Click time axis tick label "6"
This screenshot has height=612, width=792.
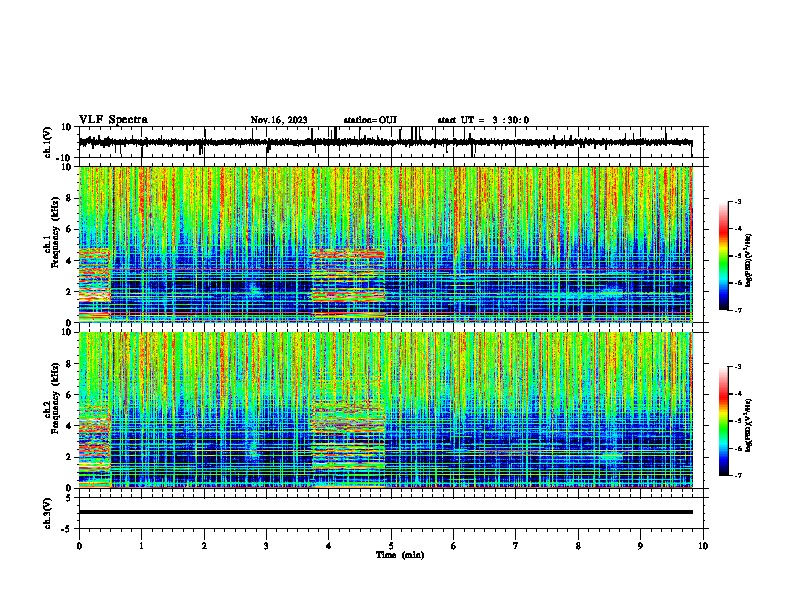tap(454, 546)
